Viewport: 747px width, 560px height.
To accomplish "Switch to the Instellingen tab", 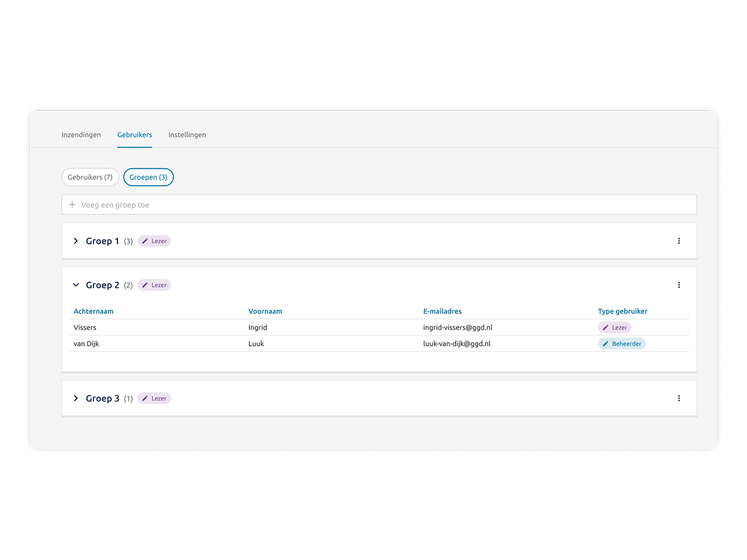I will [187, 134].
